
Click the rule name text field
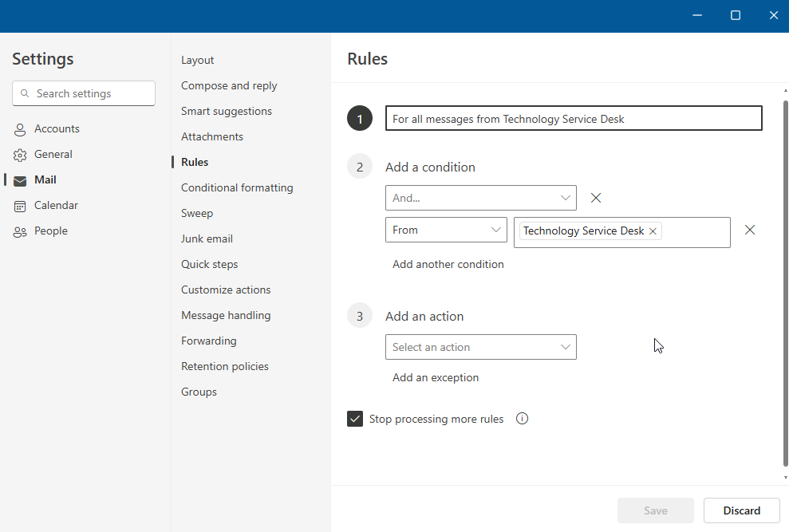tap(573, 119)
